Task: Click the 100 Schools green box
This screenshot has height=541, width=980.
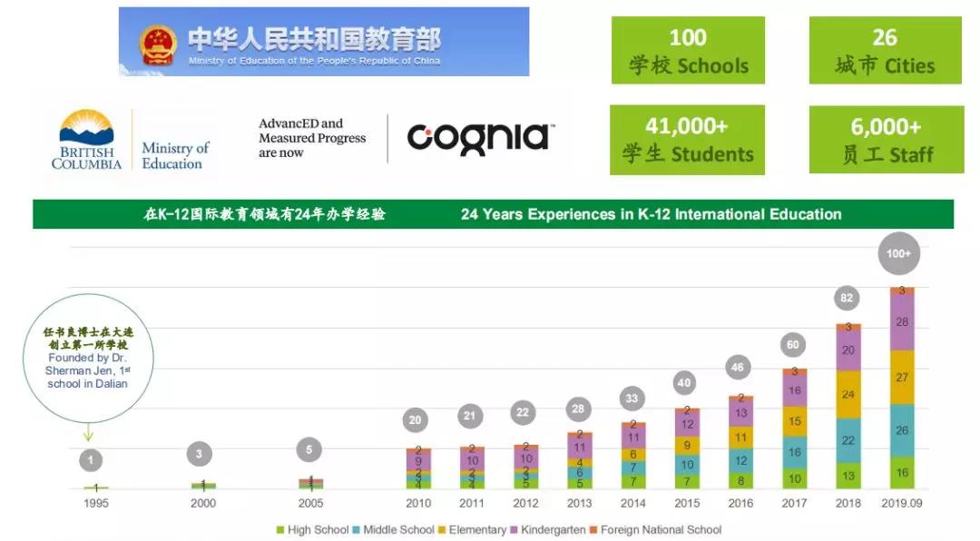Action: [x=688, y=51]
